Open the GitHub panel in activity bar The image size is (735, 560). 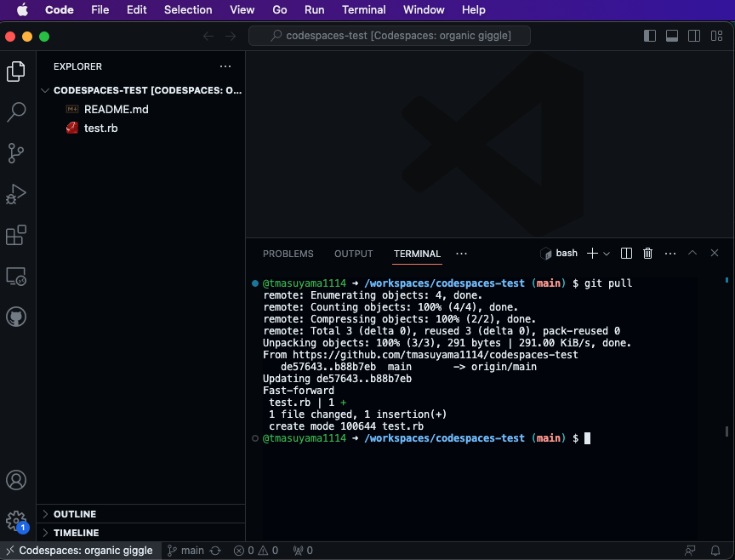point(16,317)
